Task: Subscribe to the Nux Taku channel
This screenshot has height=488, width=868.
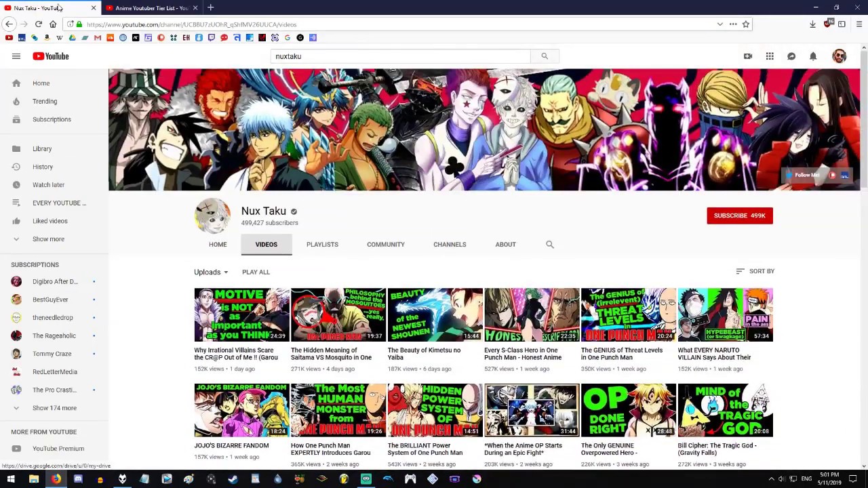Action: pyautogui.click(x=740, y=216)
